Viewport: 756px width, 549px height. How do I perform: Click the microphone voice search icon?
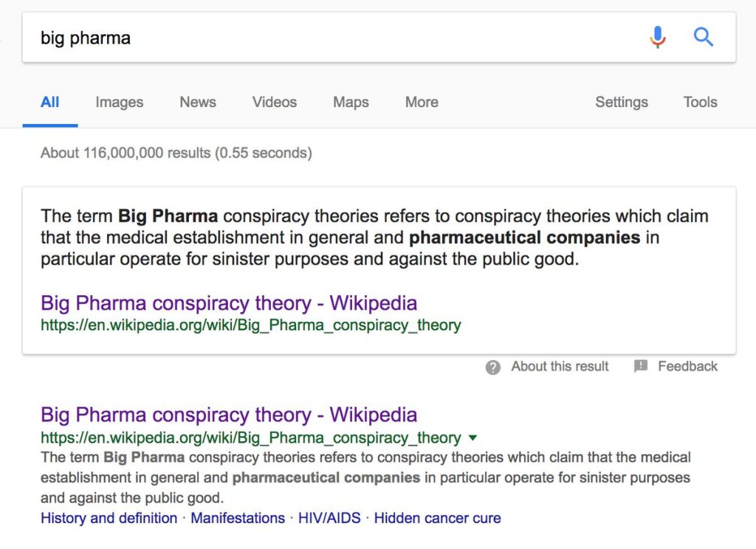(657, 37)
